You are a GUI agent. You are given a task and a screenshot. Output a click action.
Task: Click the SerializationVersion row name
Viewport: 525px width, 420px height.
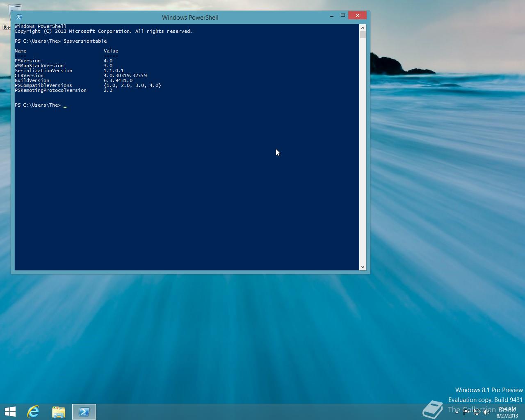[43, 71]
